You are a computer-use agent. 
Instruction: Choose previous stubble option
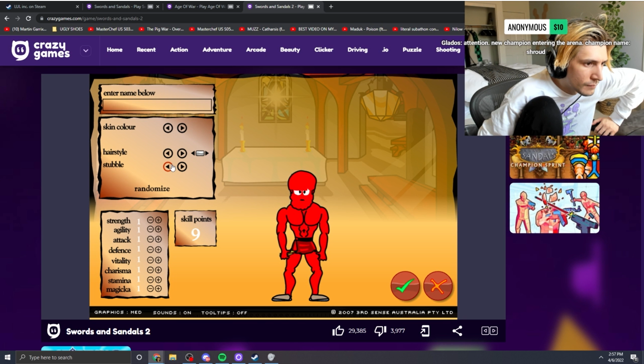(x=168, y=167)
